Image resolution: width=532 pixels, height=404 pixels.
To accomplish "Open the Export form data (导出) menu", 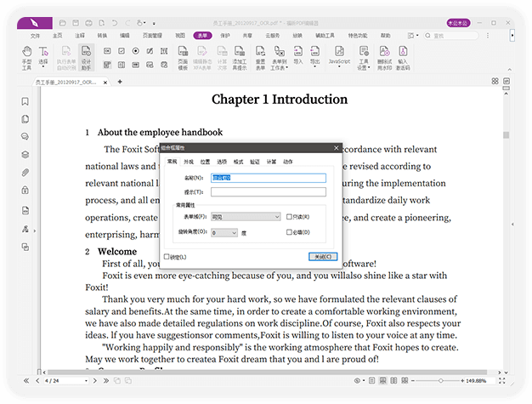I will 314,57.
